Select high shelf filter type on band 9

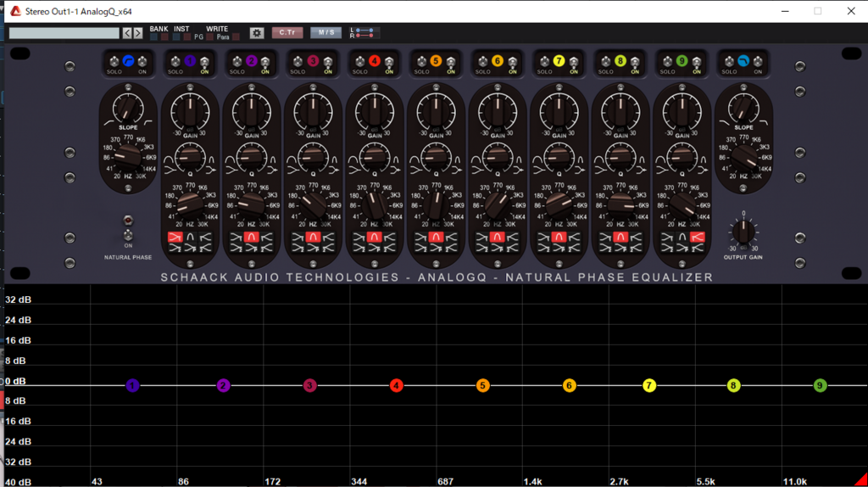pos(698,238)
